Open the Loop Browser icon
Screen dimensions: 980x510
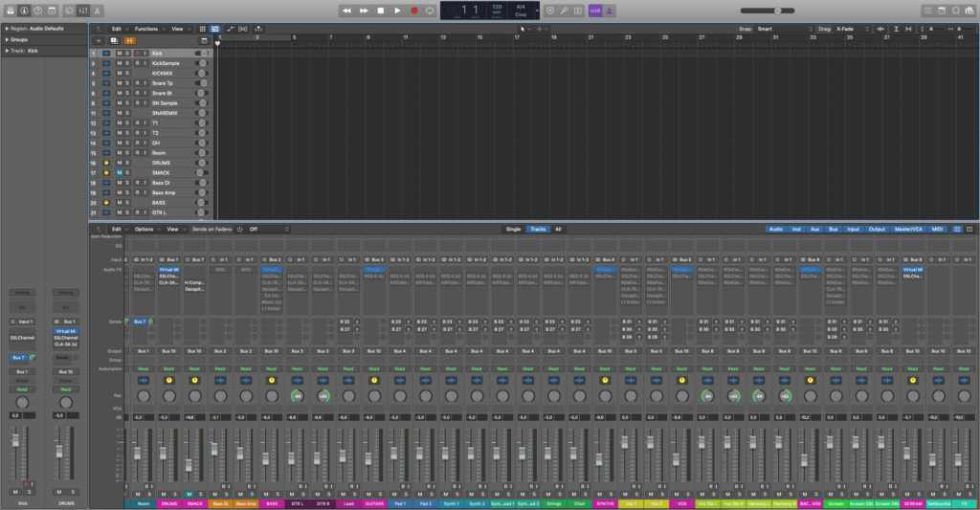click(x=956, y=11)
